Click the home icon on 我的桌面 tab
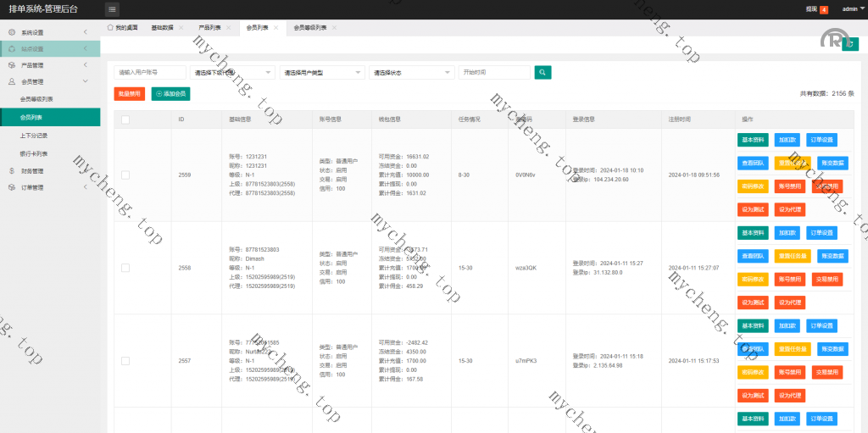The image size is (868, 433). [x=110, y=27]
